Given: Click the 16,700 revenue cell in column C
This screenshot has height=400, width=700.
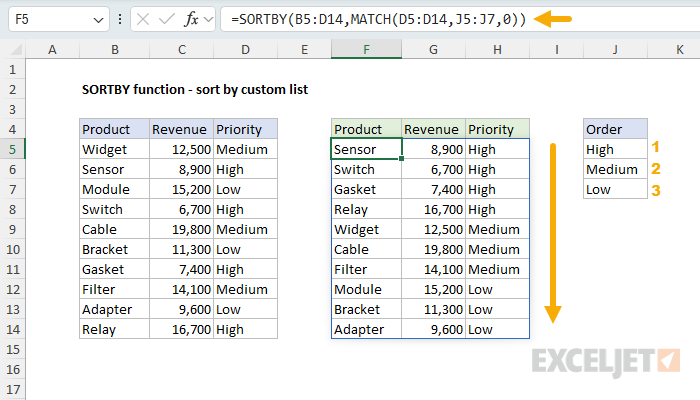Looking at the screenshot, I should [181, 329].
